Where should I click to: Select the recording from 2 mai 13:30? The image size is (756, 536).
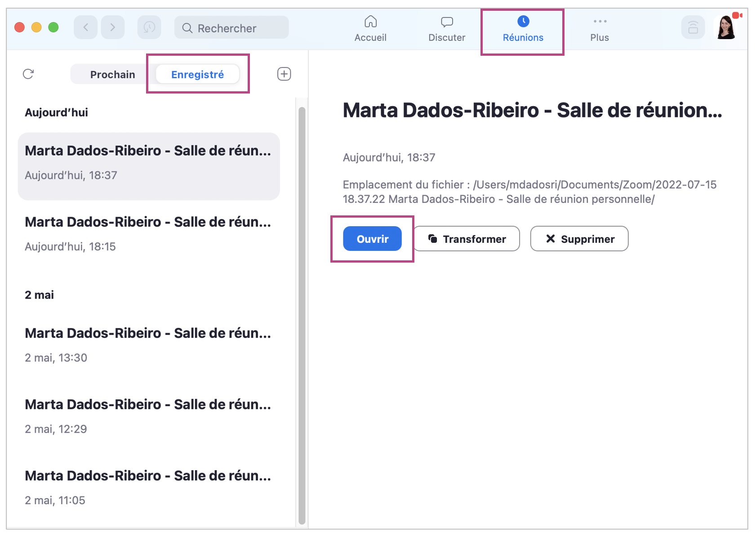tap(148, 345)
